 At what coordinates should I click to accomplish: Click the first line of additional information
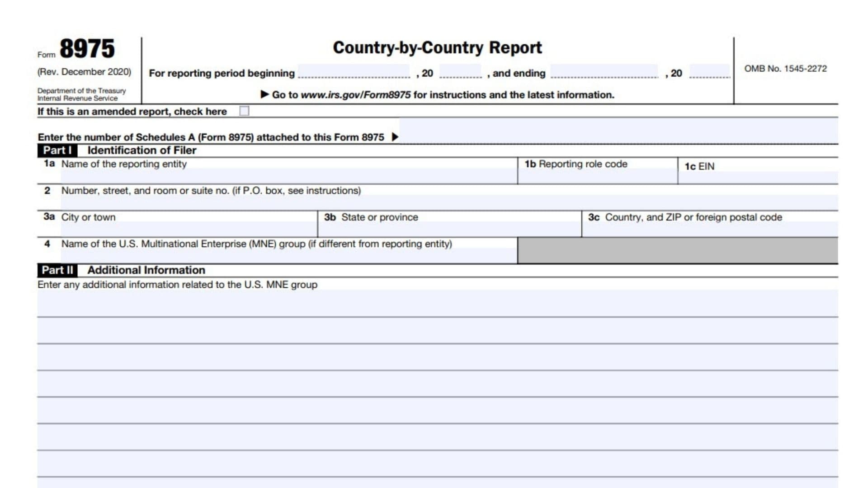[x=437, y=304]
